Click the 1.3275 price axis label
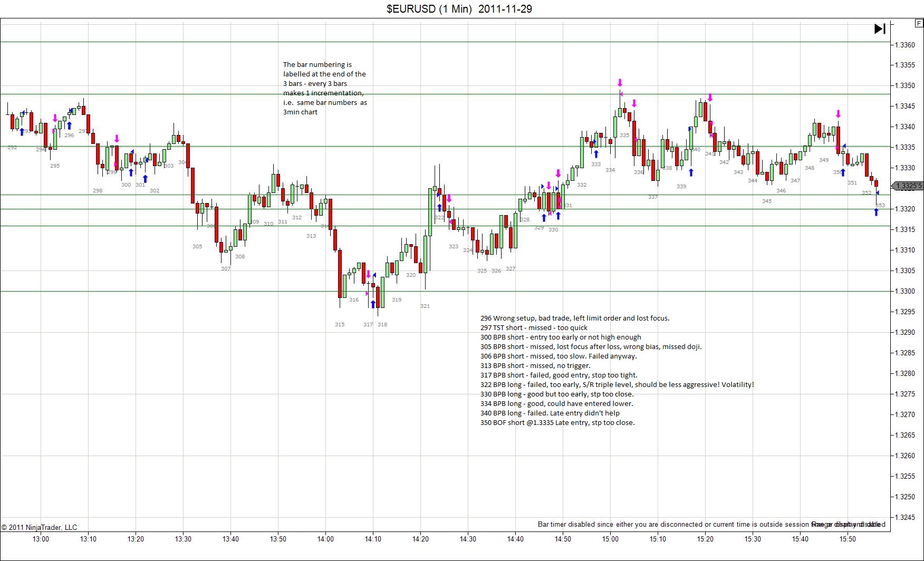The image size is (924, 561). pyautogui.click(x=905, y=394)
